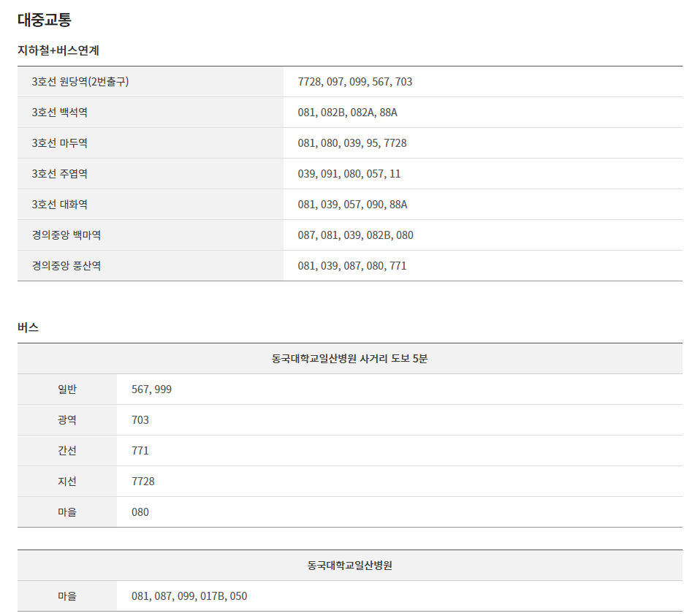This screenshot has height=616, width=695.
Task: Select 마을 label beside 080
Action: 67,512
